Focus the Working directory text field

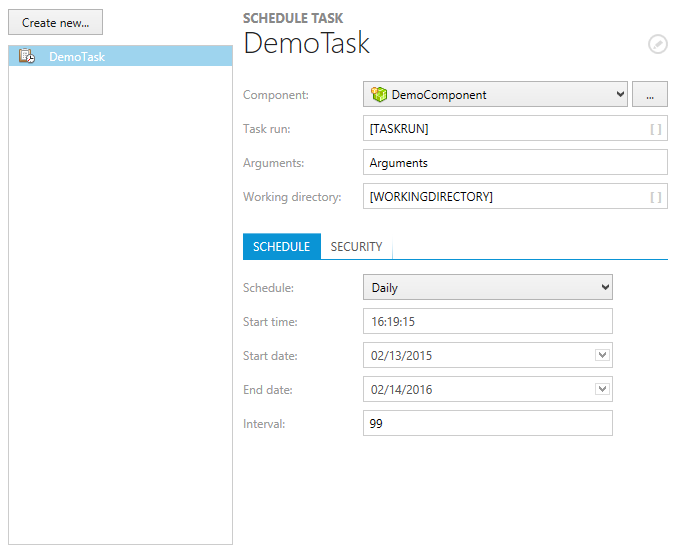pos(505,197)
